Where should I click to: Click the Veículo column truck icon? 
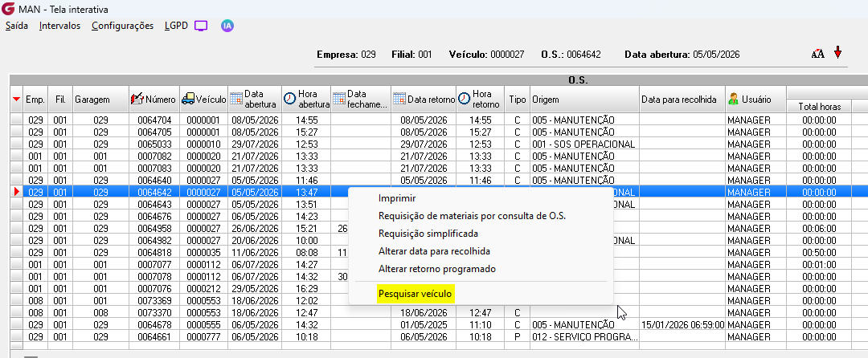tap(188, 99)
